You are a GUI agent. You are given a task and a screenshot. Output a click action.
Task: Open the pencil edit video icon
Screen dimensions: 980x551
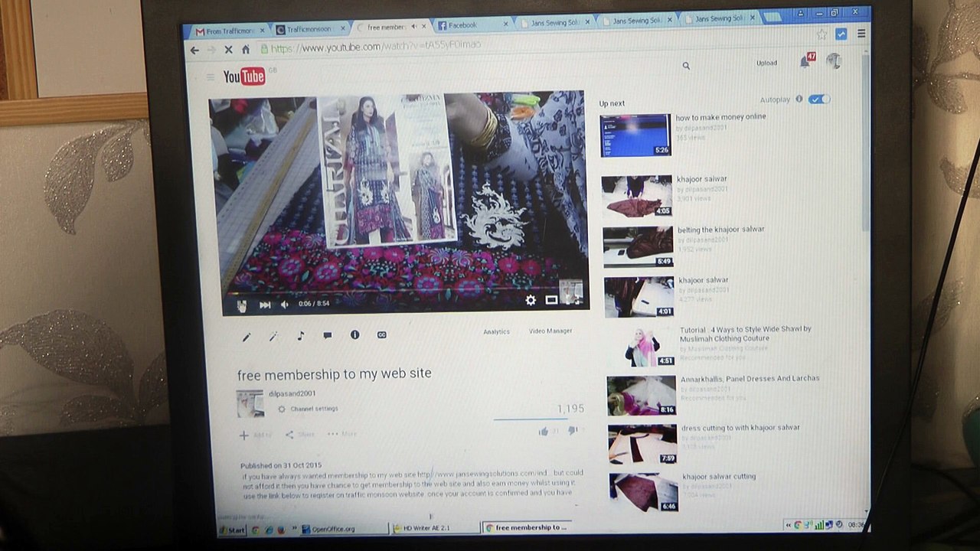(247, 337)
